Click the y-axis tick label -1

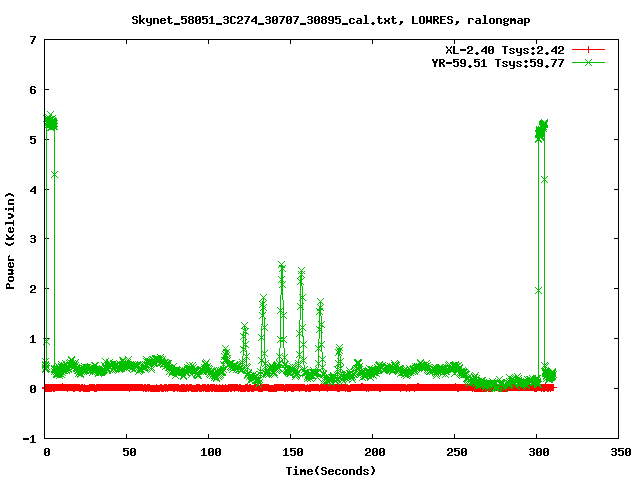pos(29,439)
